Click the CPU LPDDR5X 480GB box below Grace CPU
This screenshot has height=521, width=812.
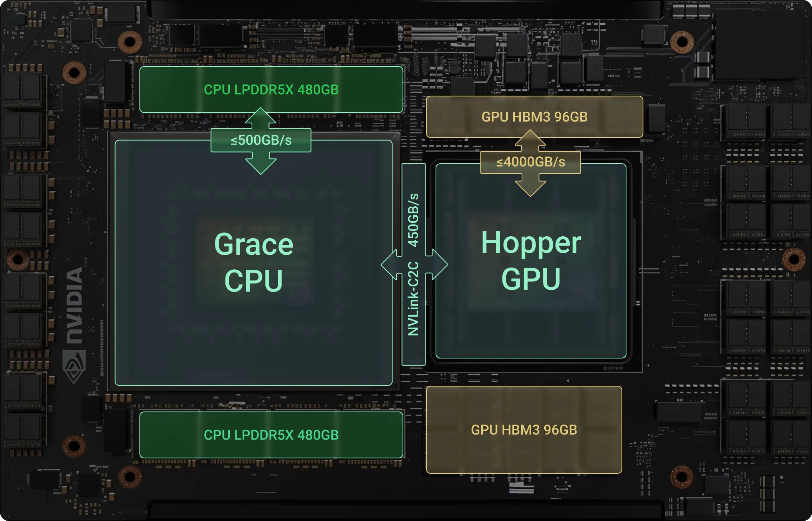pyautogui.click(x=271, y=435)
